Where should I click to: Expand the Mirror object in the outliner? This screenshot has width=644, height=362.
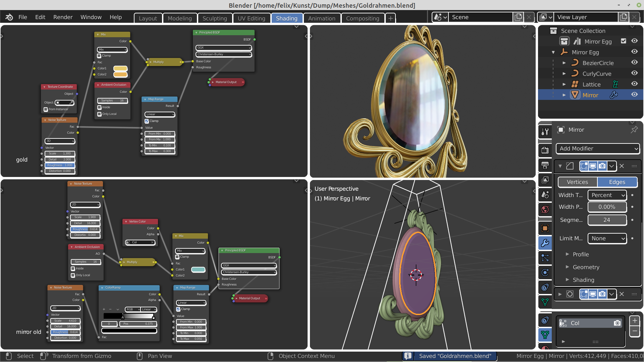[565, 95]
